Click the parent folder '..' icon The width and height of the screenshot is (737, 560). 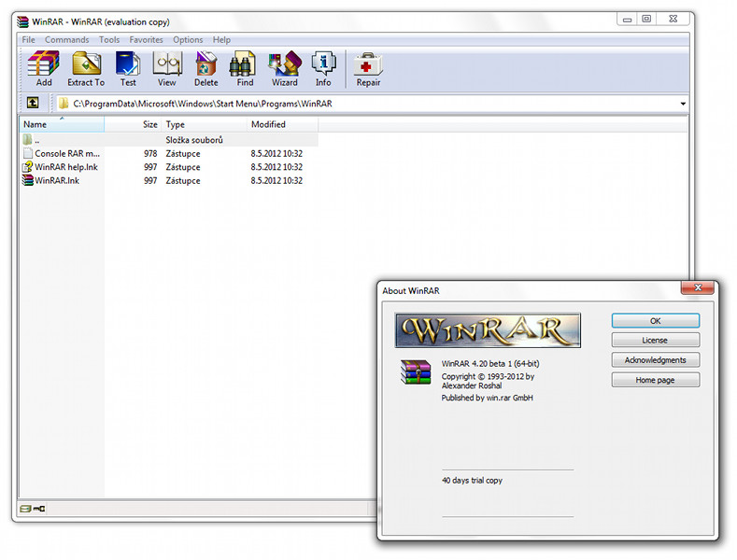pyautogui.click(x=28, y=139)
